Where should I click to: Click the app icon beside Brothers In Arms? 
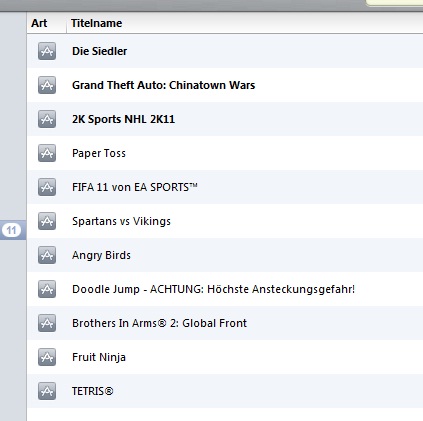tap(47, 323)
